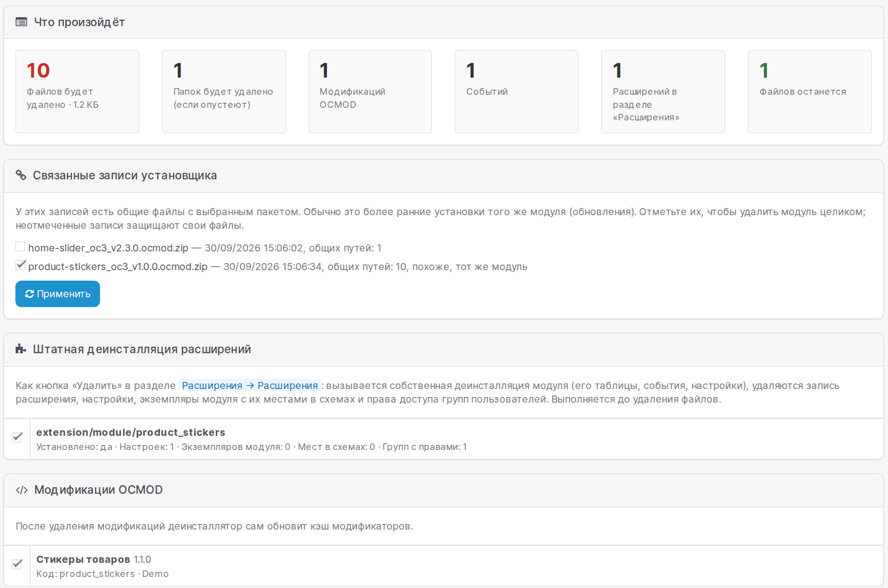Click the code brackets icon next to «Модификации OCMOD»
888x588 pixels.
22,490
